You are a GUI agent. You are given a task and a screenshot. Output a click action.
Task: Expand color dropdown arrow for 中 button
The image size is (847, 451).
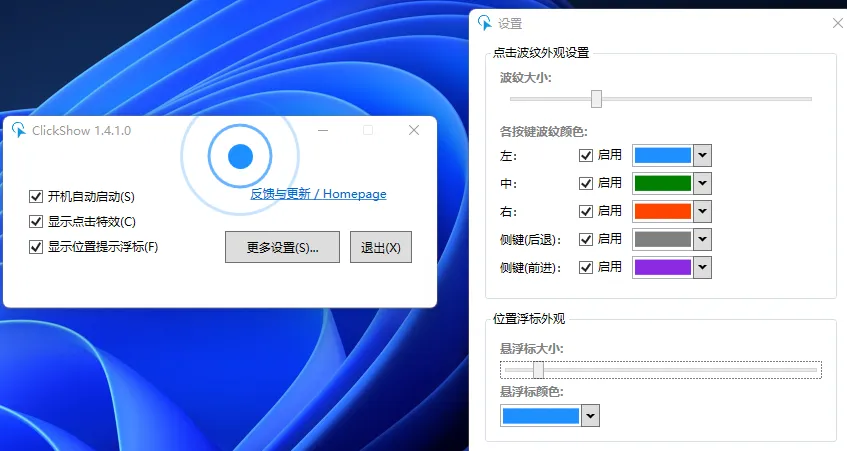(702, 184)
